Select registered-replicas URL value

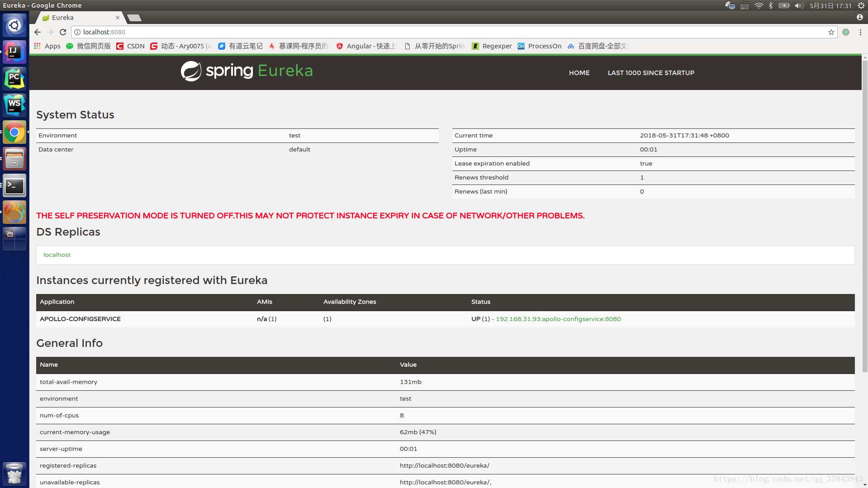click(444, 466)
